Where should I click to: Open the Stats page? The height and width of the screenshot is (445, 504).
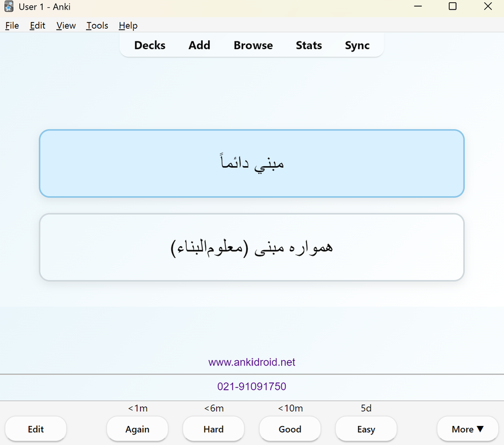(x=309, y=45)
